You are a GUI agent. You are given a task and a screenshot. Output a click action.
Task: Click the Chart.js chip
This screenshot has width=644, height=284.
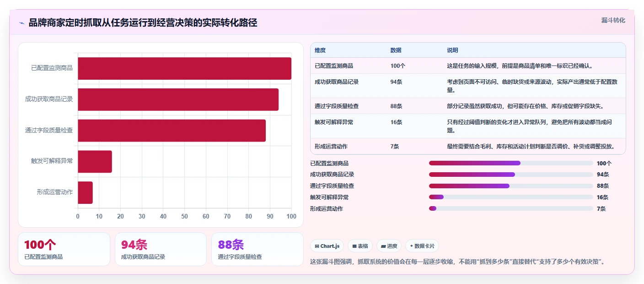pyautogui.click(x=327, y=246)
